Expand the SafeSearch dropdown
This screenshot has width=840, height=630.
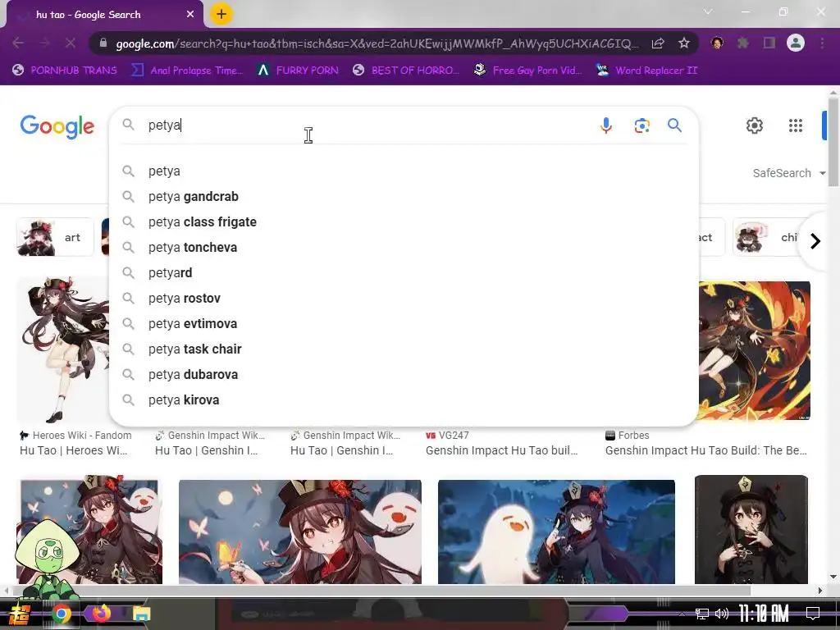click(x=789, y=173)
